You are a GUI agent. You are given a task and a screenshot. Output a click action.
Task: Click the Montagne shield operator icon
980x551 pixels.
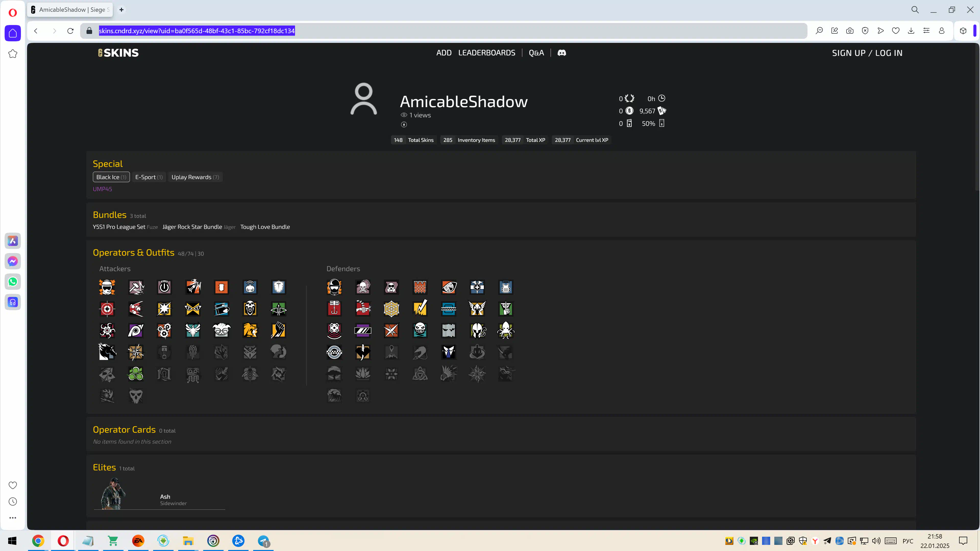pos(278,287)
